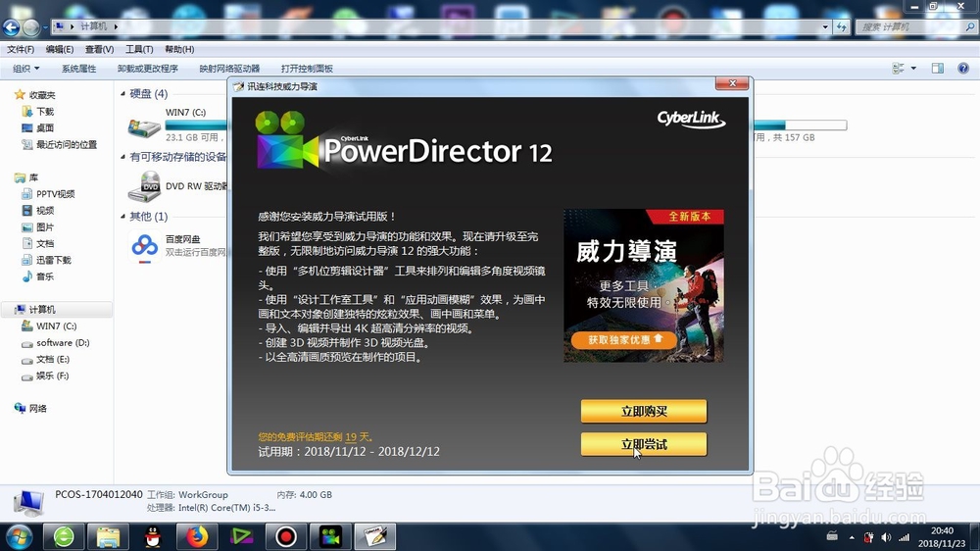980x551 pixels.
Task: Open the PowerDirector taskbar icon
Action: [330, 536]
